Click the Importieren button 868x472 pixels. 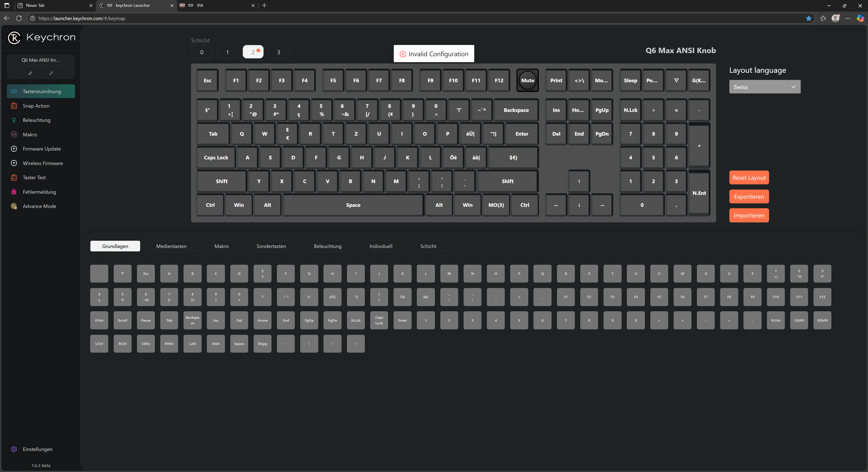[749, 215]
